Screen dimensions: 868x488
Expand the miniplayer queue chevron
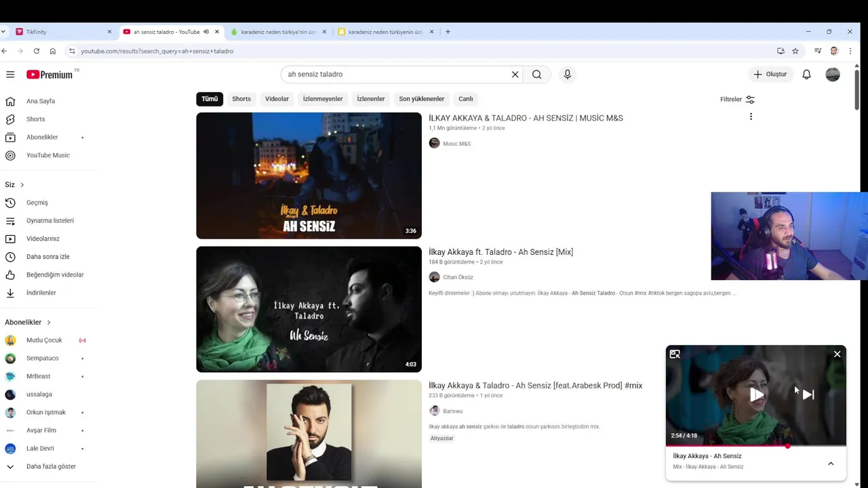(x=831, y=464)
